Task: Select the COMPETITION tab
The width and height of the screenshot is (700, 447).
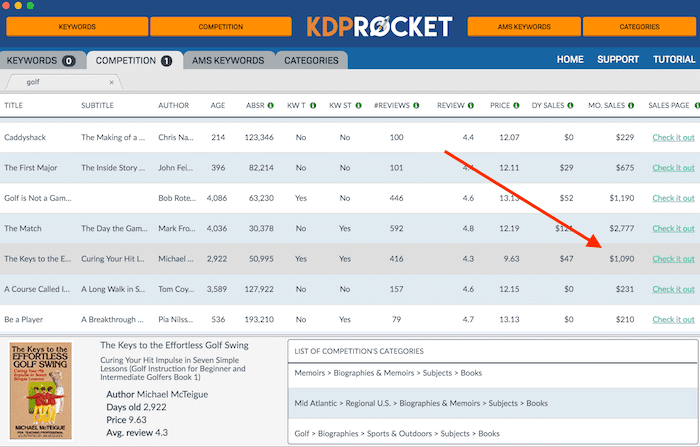Action: (134, 60)
